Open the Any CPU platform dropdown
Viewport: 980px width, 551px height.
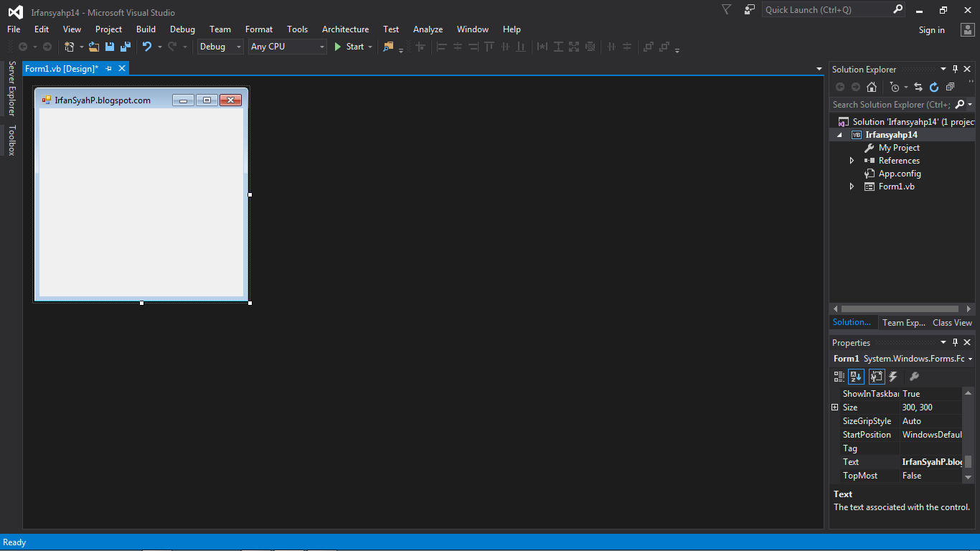tap(321, 46)
